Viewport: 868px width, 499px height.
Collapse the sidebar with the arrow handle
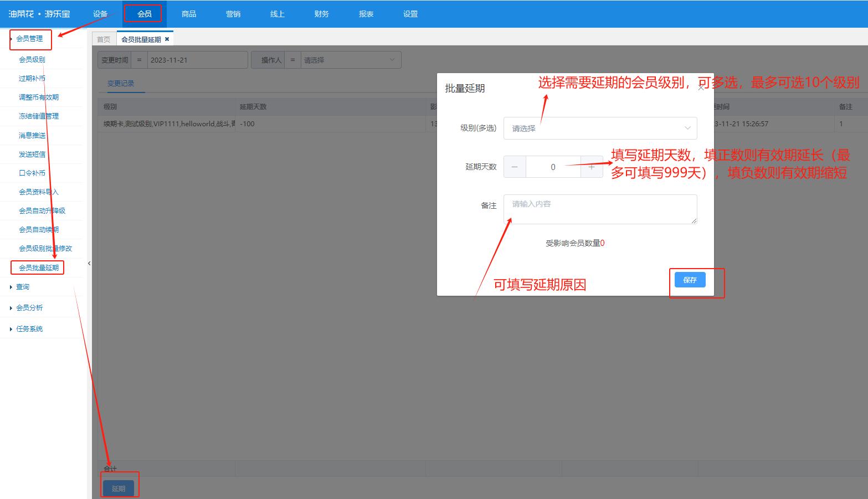click(89, 264)
